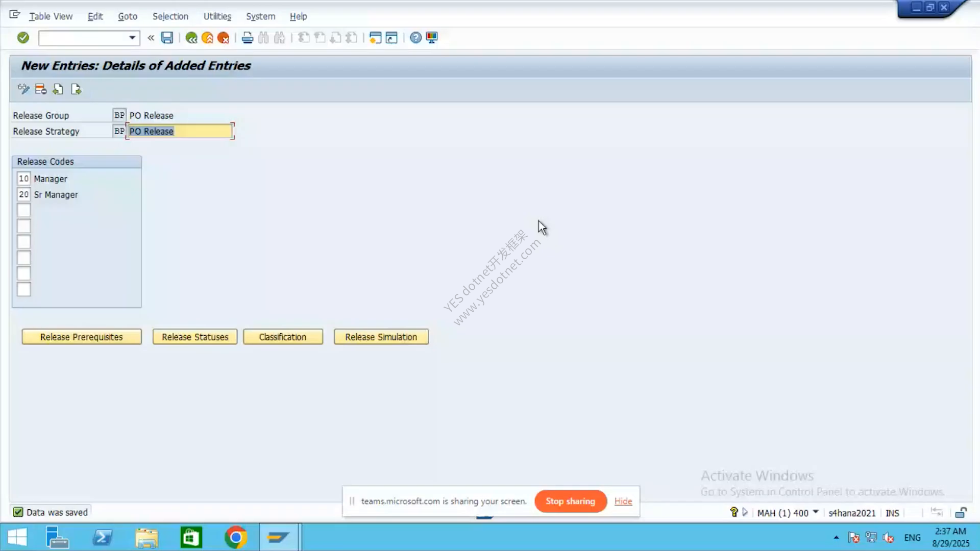
Task: Click the INS insert mode indicator
Action: [x=892, y=513]
